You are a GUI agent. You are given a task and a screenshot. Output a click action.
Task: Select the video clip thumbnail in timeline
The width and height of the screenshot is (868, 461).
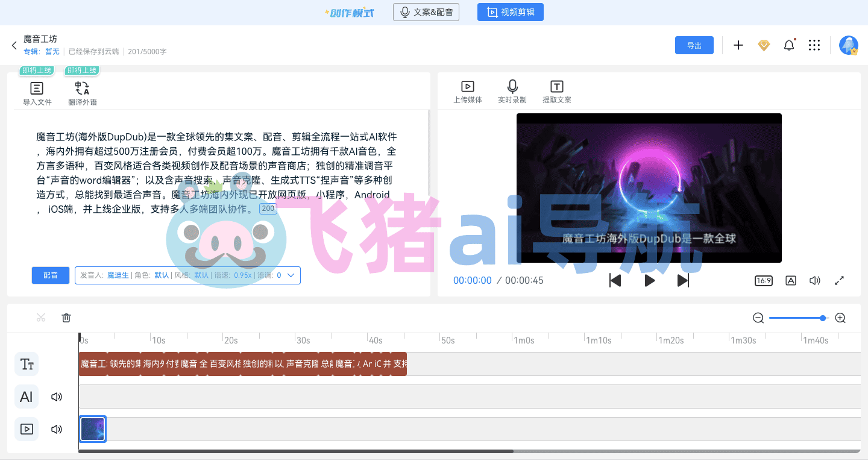click(93, 429)
